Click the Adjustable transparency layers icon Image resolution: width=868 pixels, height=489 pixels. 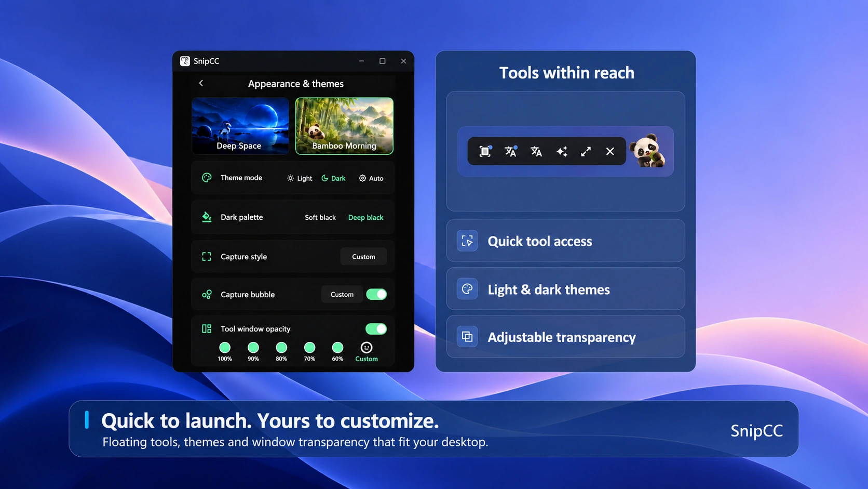(x=467, y=337)
